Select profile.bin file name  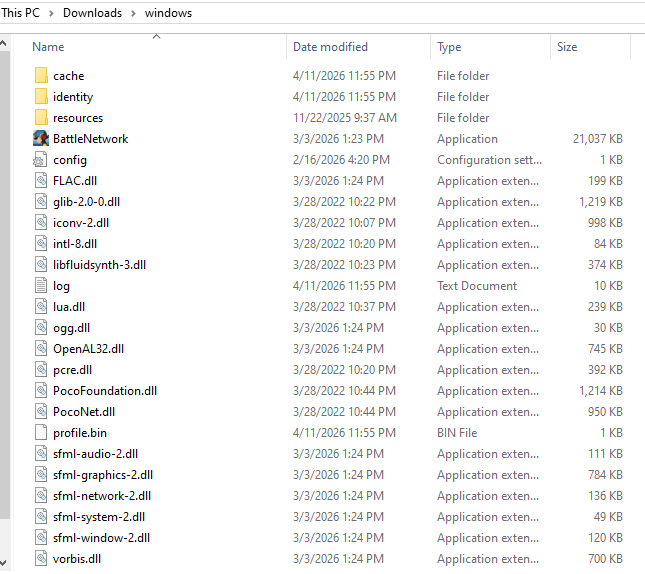[80, 432]
